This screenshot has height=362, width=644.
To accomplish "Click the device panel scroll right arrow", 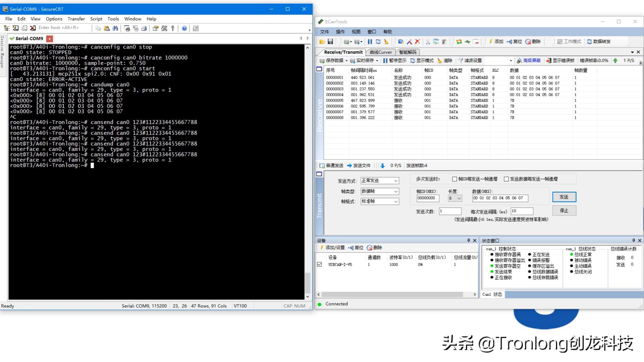I will [475, 295].
